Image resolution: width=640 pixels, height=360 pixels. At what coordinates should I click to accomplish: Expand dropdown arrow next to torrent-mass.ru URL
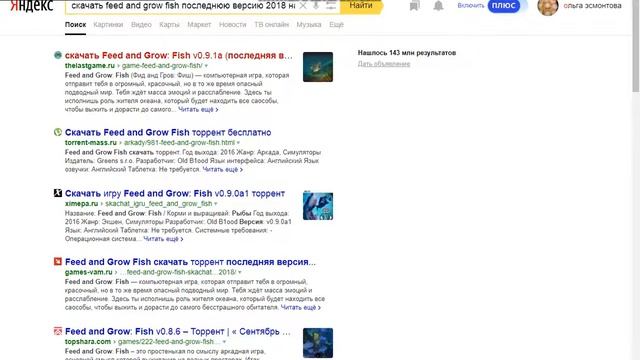[238, 143]
